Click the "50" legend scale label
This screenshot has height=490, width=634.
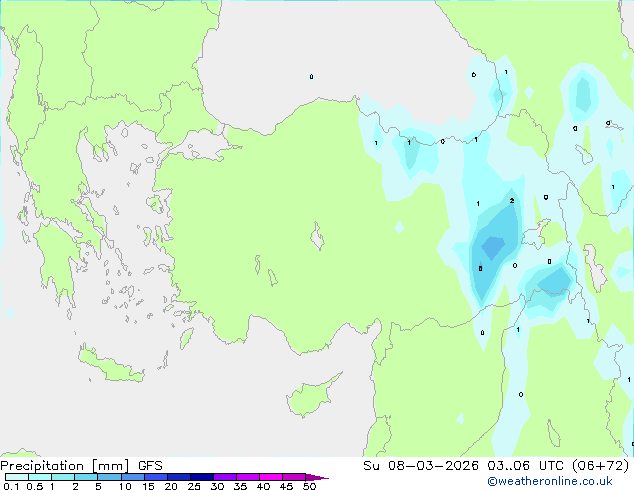pos(309,486)
